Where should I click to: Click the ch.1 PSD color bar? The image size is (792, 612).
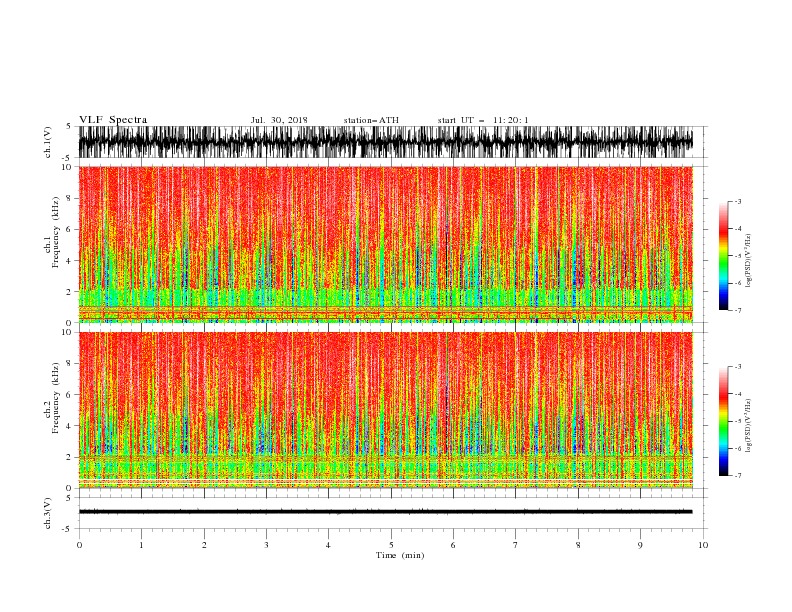[723, 256]
